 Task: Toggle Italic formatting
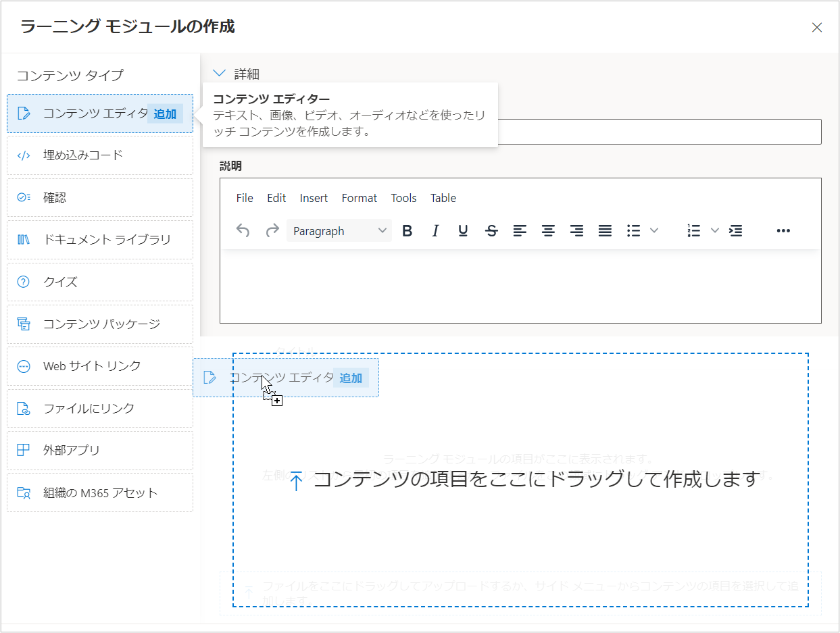[435, 231]
